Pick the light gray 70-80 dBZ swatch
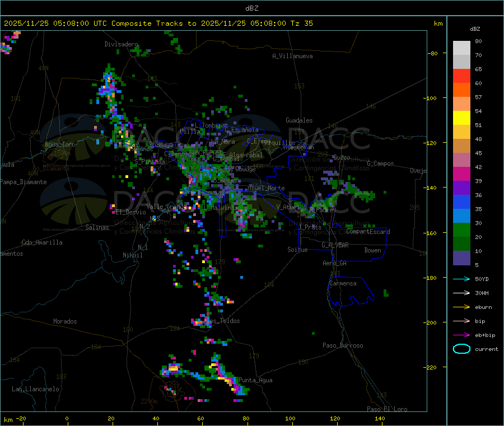504x426 pixels. tap(461, 48)
